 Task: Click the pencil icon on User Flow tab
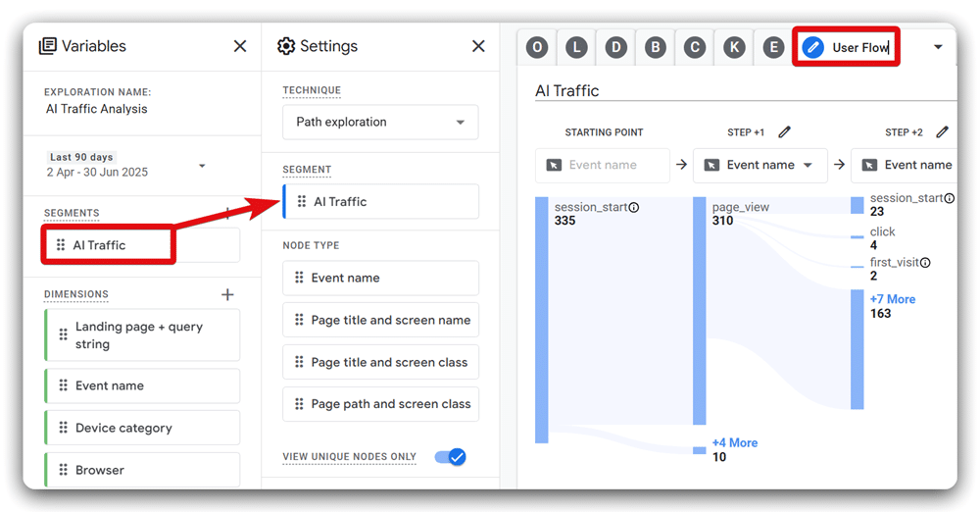pos(813,47)
